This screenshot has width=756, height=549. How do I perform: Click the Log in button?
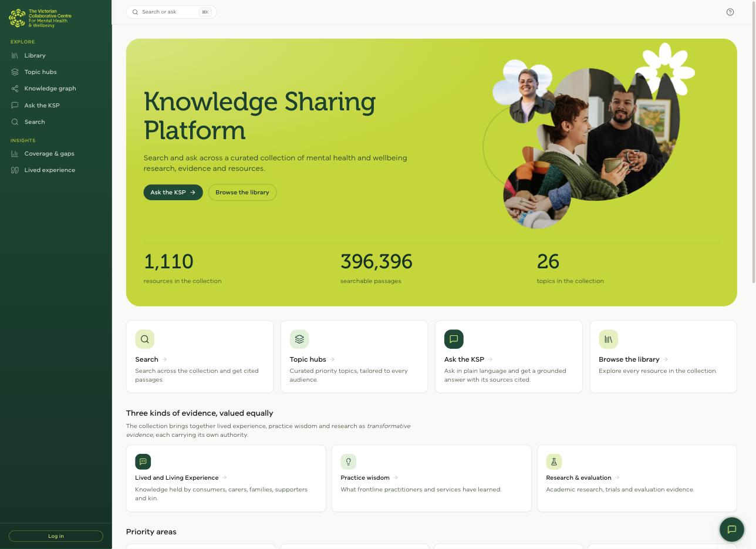coord(56,536)
